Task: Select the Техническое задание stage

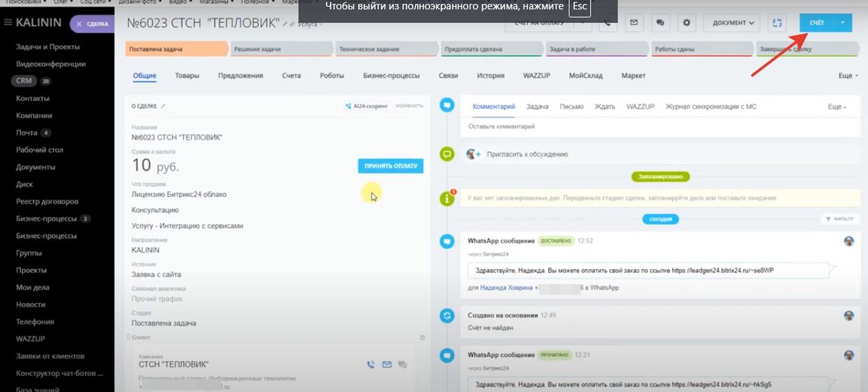Action: tap(386, 49)
